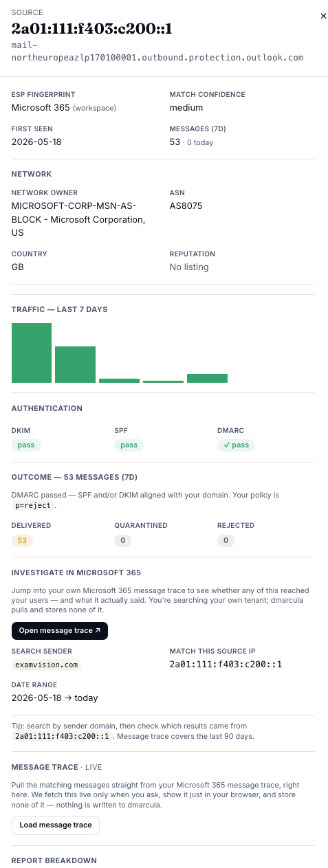
Task: Click the match source IP value
Action: (x=226, y=665)
